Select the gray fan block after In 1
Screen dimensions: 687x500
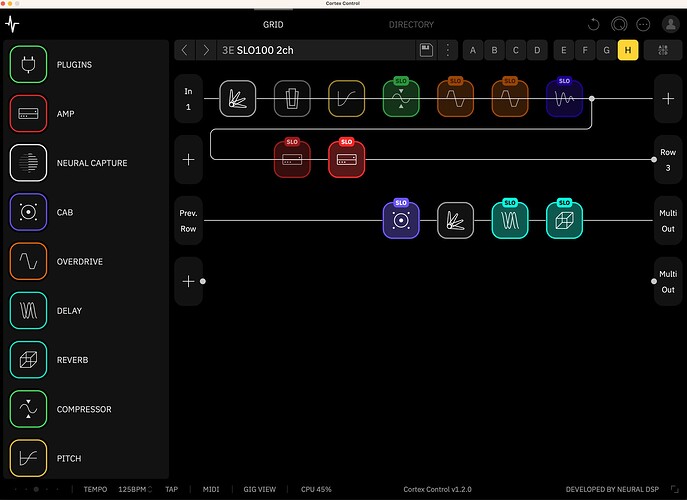[x=237, y=99]
